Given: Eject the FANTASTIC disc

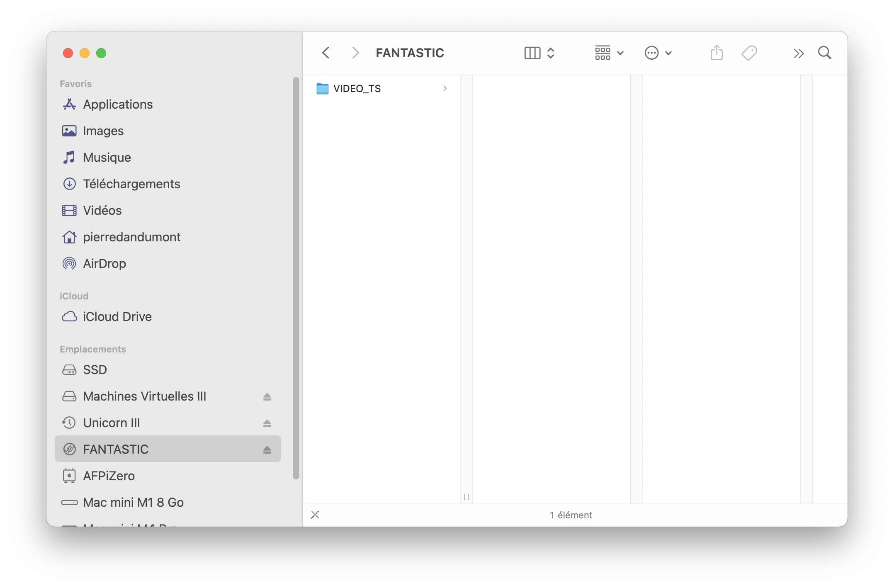Looking at the screenshot, I should click(x=267, y=450).
